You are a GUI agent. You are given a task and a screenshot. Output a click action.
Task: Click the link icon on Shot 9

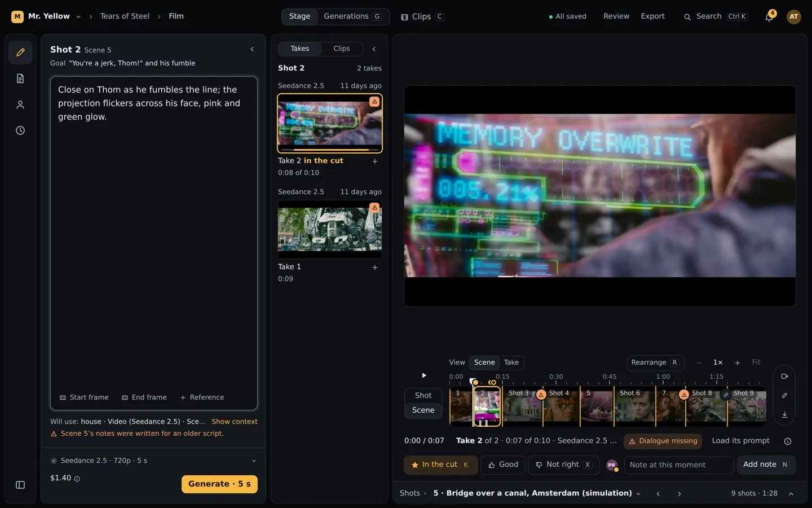(x=726, y=395)
